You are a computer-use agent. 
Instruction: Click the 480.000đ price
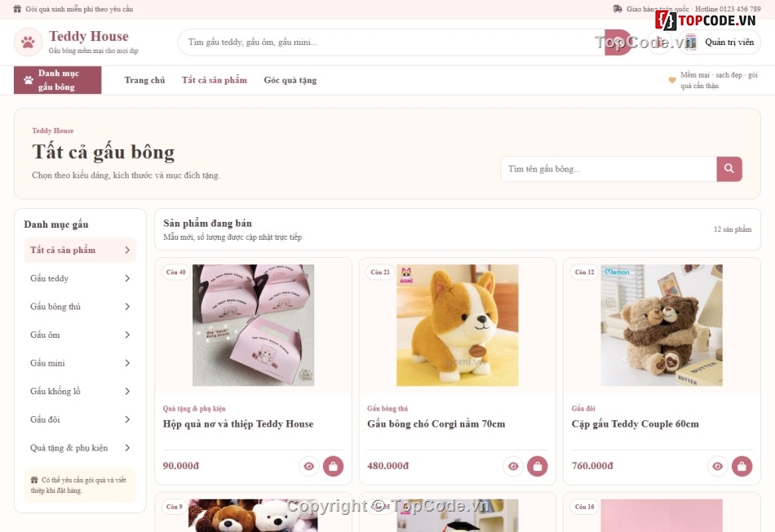(x=388, y=466)
